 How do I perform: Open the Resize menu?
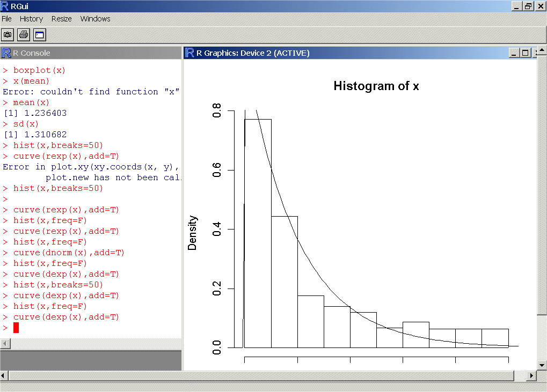62,19
